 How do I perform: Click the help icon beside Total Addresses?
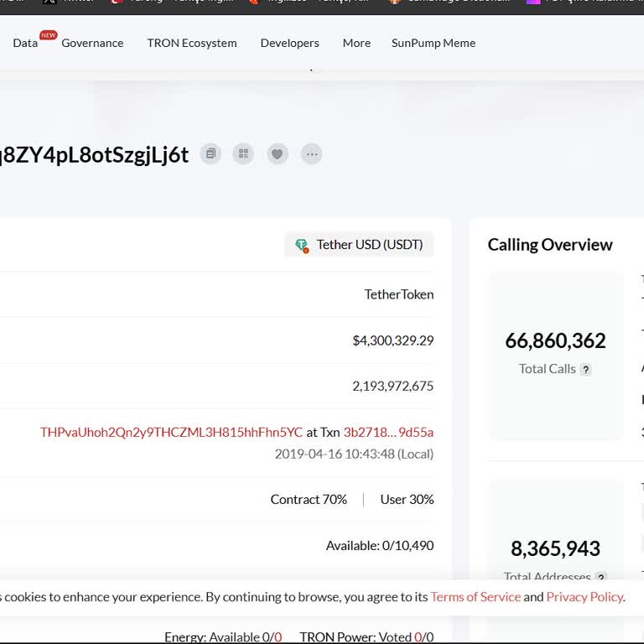pyautogui.click(x=600, y=577)
